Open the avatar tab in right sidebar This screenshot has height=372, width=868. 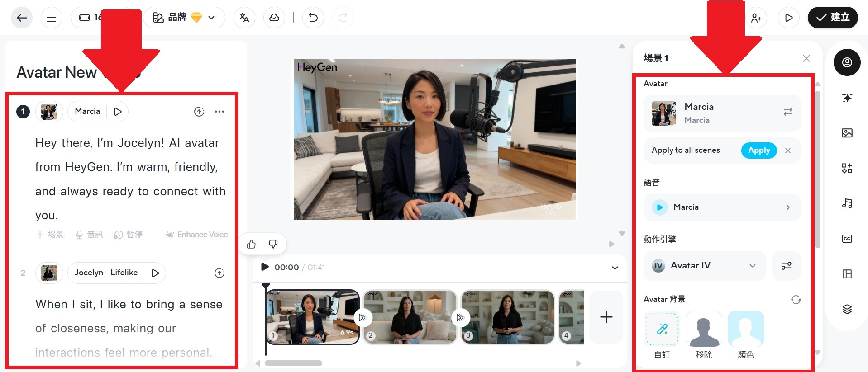tap(847, 62)
